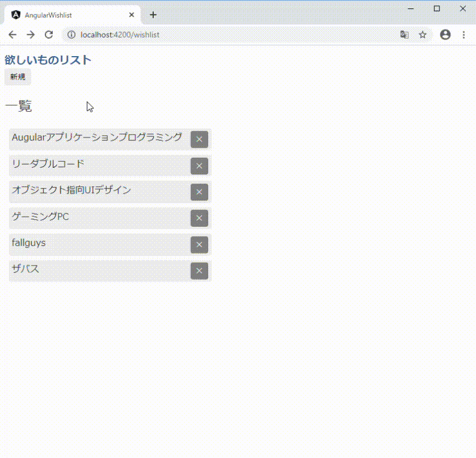
Task: Open the Google Translate page icon
Action: [x=404, y=35]
